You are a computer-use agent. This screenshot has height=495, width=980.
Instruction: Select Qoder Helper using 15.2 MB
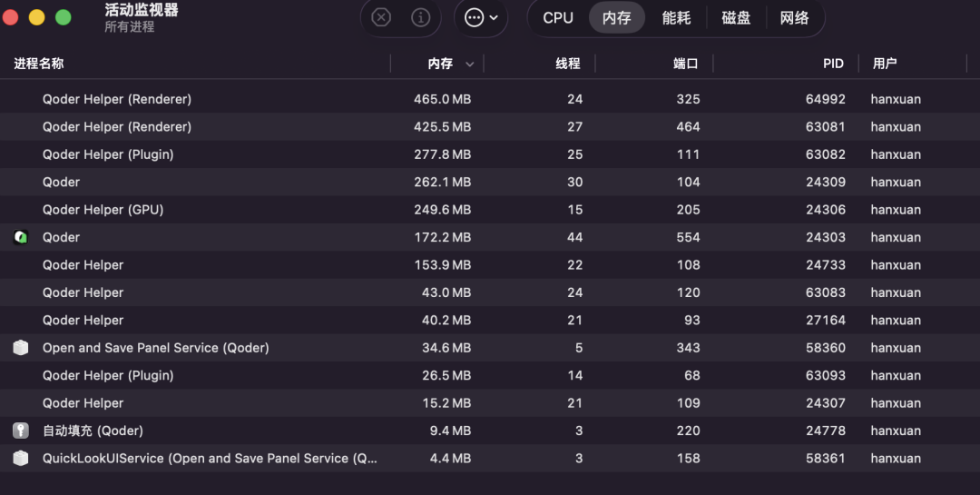coord(490,403)
